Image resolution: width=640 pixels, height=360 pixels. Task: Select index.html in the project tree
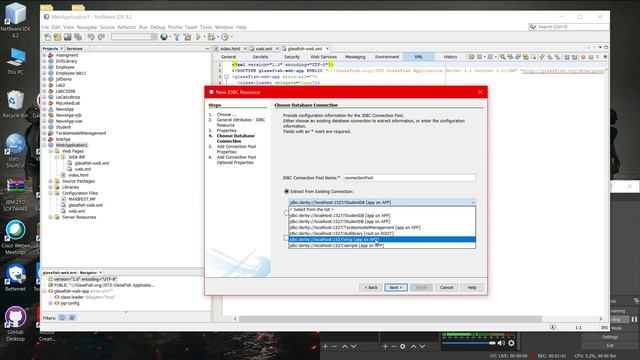[x=78, y=175]
